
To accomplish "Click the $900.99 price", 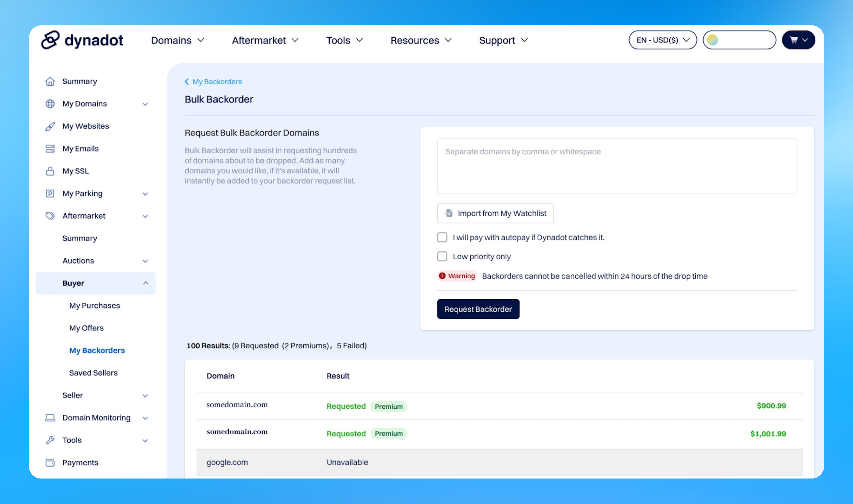I will pyautogui.click(x=771, y=406).
